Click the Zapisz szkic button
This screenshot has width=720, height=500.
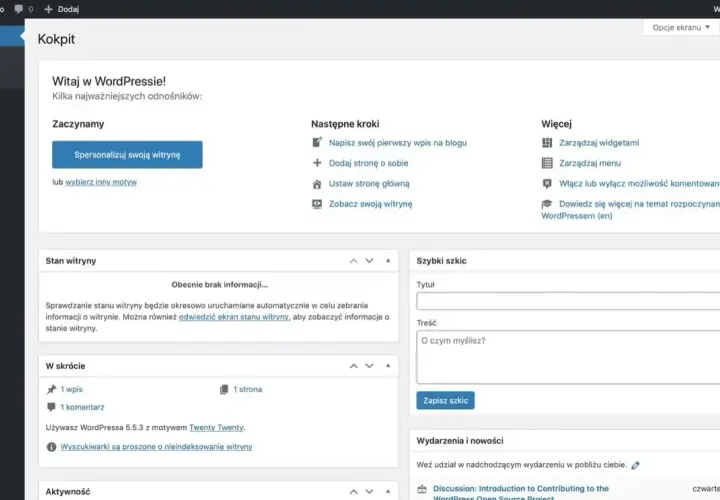click(x=445, y=400)
